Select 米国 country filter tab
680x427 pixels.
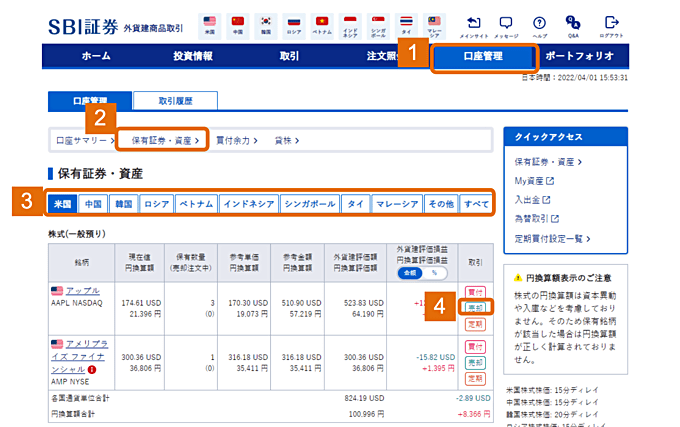pos(62,204)
